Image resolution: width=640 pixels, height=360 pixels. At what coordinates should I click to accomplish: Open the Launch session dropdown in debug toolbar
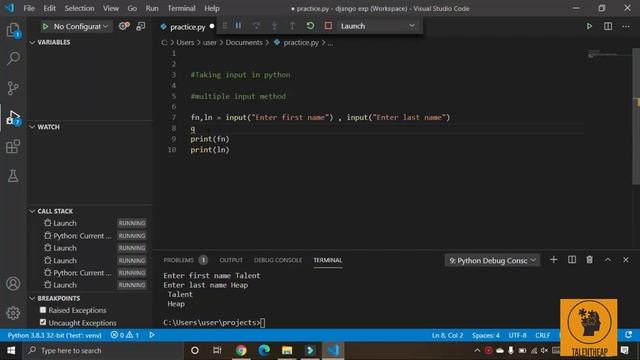(377, 26)
